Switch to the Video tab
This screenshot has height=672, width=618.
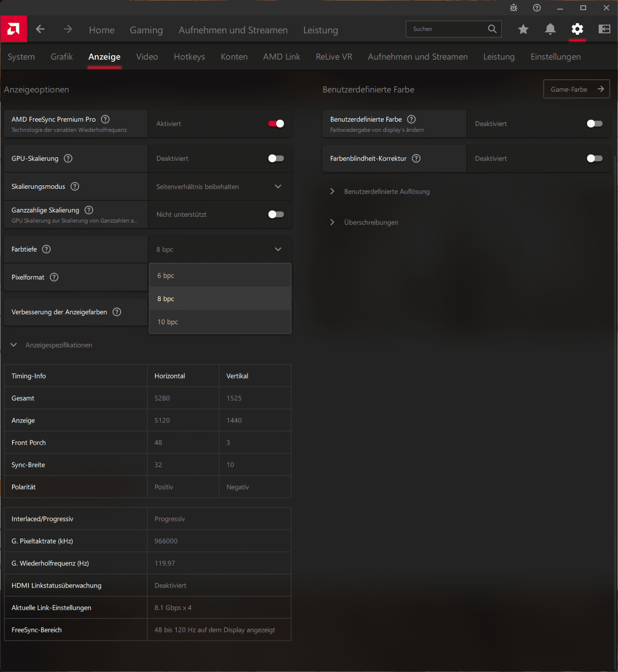click(x=147, y=56)
